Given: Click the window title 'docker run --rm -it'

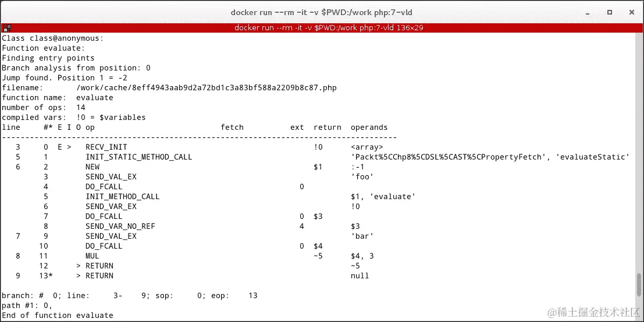Looking at the screenshot, I should pos(322,12).
